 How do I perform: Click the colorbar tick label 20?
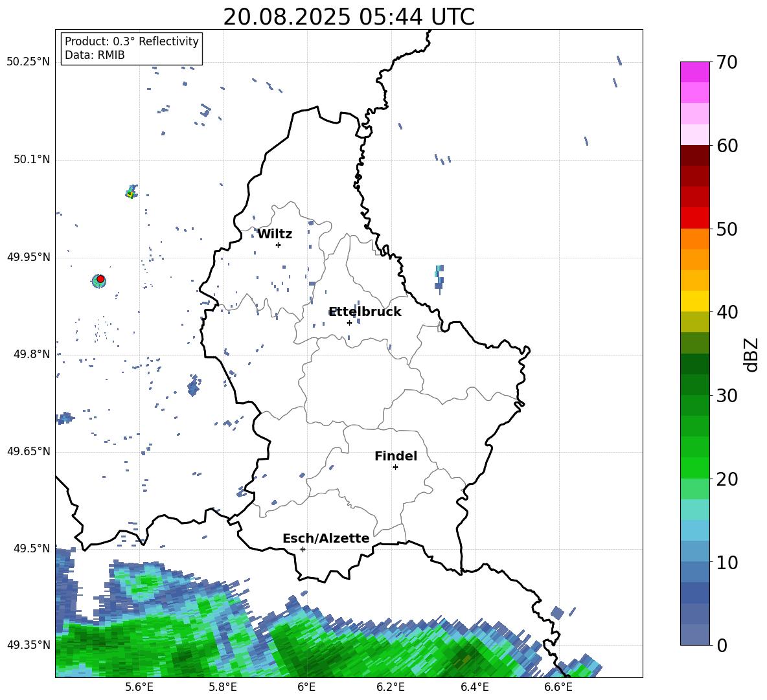pyautogui.click(x=727, y=479)
